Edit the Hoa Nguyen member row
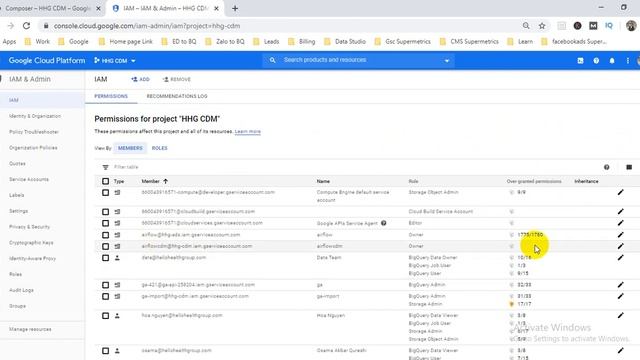 click(x=620, y=315)
